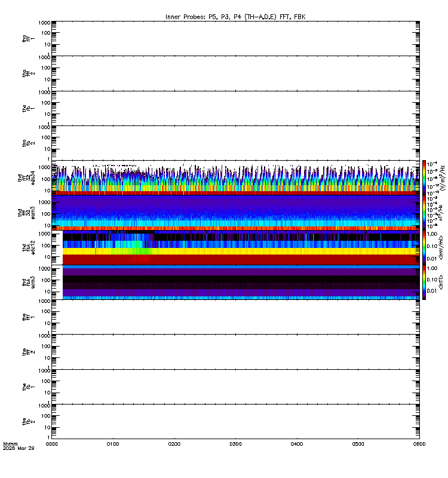Click inside the thd scm3 FFT spectrogram
The width and height of the screenshot is (448, 478).
[235, 213]
